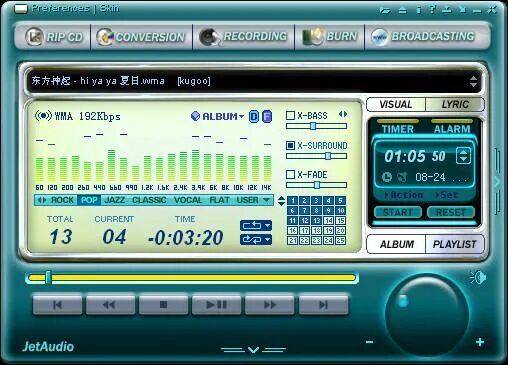Click the eject icon in title bar

[x=403, y=10]
